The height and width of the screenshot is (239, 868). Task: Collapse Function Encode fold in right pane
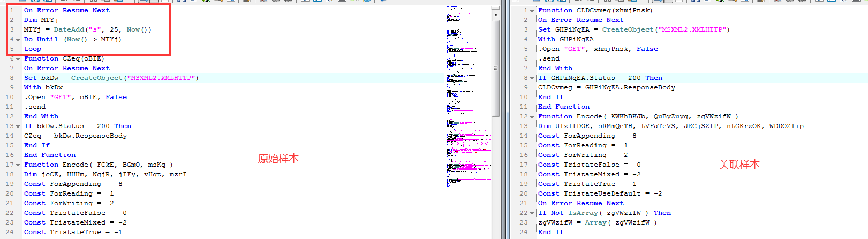[532, 117]
